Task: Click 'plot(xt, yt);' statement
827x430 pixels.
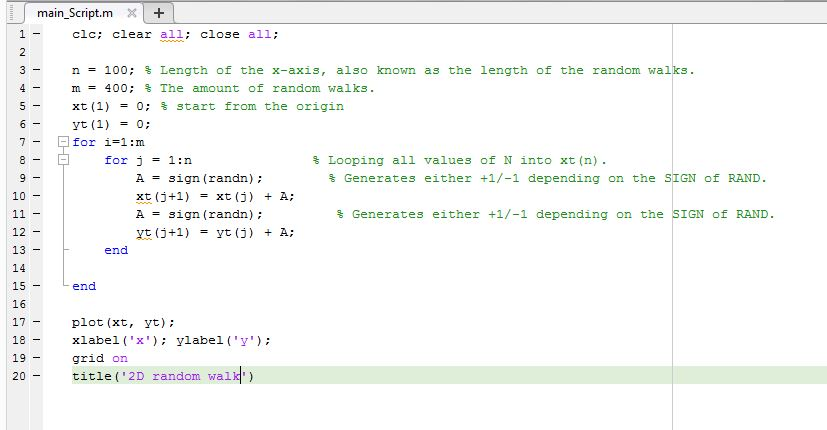Action: point(123,322)
